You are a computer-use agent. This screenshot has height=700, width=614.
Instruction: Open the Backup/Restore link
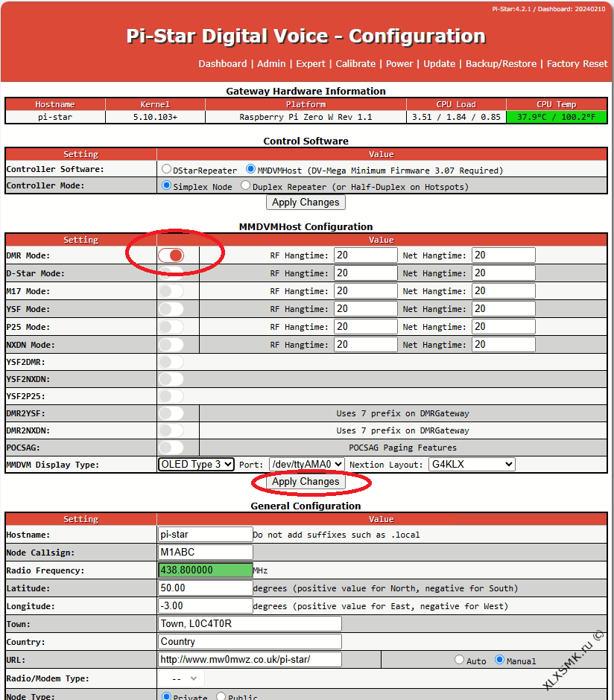click(501, 64)
